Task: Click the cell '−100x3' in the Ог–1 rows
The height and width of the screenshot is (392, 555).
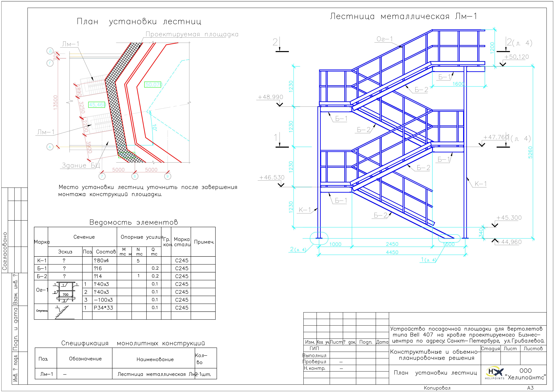Action: pos(103,300)
